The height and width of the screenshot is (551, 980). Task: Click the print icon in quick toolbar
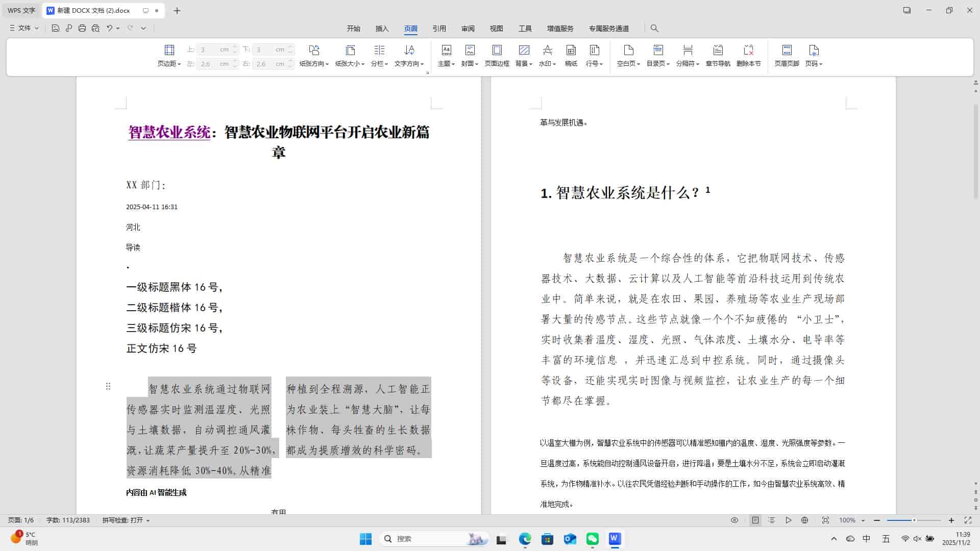tap(82, 28)
